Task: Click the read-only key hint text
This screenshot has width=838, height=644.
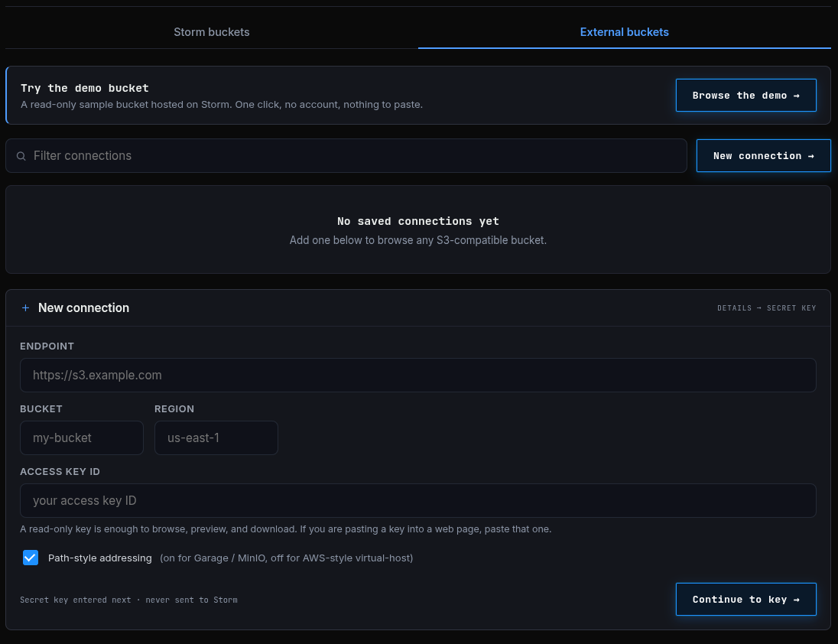Action: pyautogui.click(x=285, y=529)
